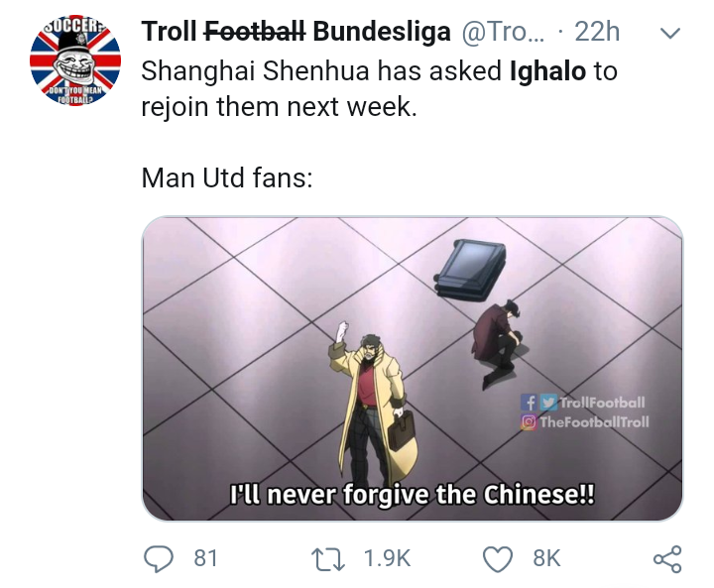View the 1.9K retweets count
The width and height of the screenshot is (714, 588).
[x=388, y=558]
